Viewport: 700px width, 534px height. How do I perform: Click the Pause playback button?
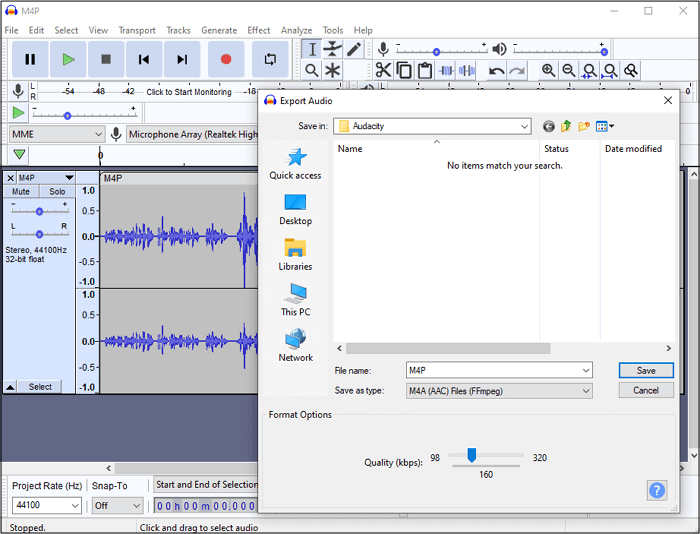[30, 60]
